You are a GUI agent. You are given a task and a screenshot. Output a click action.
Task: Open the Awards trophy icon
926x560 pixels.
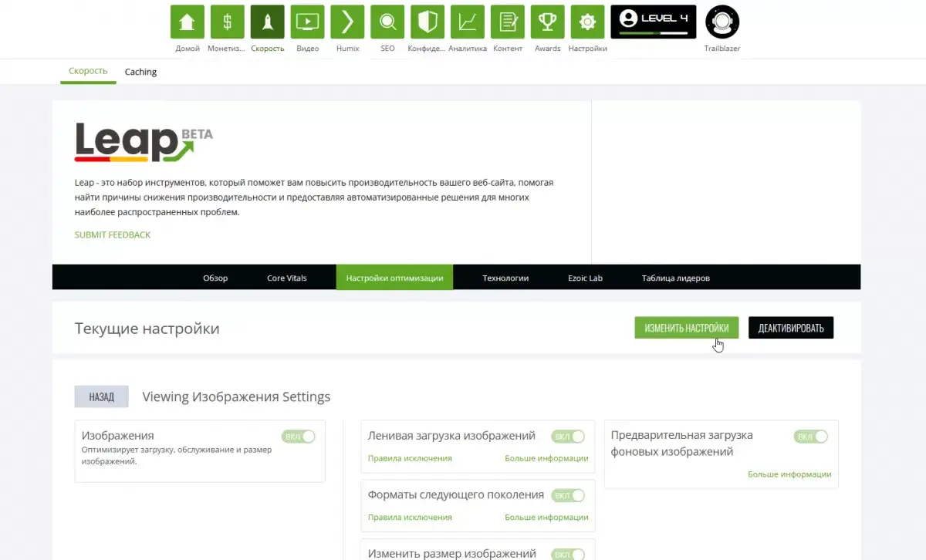coord(548,22)
